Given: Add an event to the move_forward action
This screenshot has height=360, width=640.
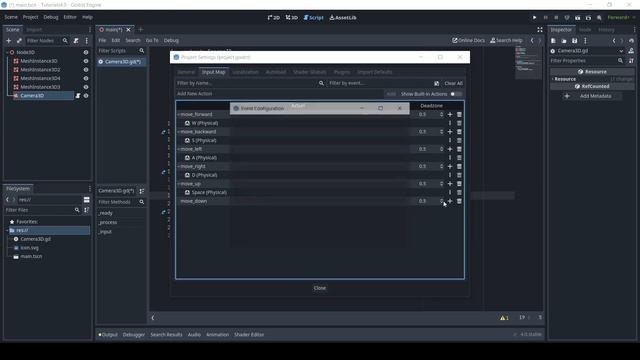Looking at the screenshot, I should pyautogui.click(x=450, y=115).
